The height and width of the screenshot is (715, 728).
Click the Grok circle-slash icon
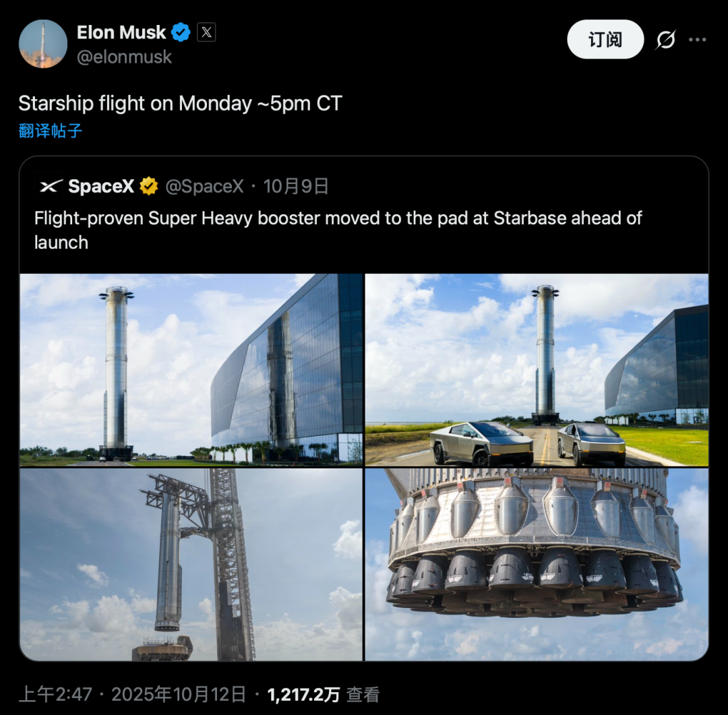click(x=665, y=40)
